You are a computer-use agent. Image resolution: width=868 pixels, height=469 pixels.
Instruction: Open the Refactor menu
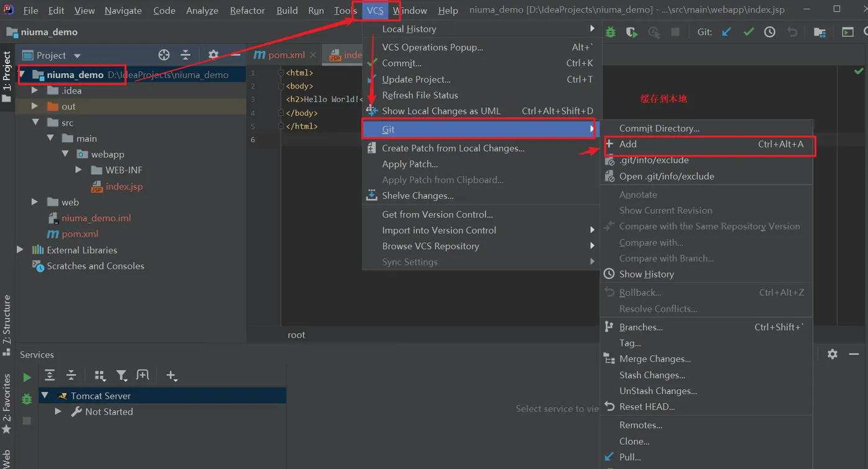(x=247, y=11)
